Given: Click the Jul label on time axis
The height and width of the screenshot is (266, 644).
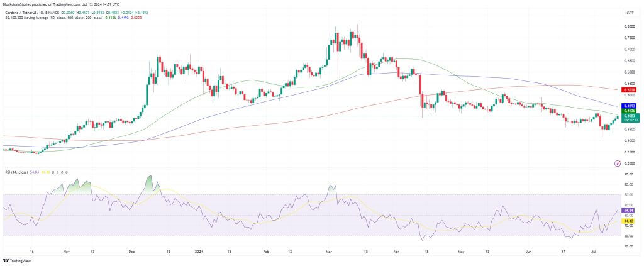Looking at the screenshot, I should pyautogui.click(x=594, y=250).
